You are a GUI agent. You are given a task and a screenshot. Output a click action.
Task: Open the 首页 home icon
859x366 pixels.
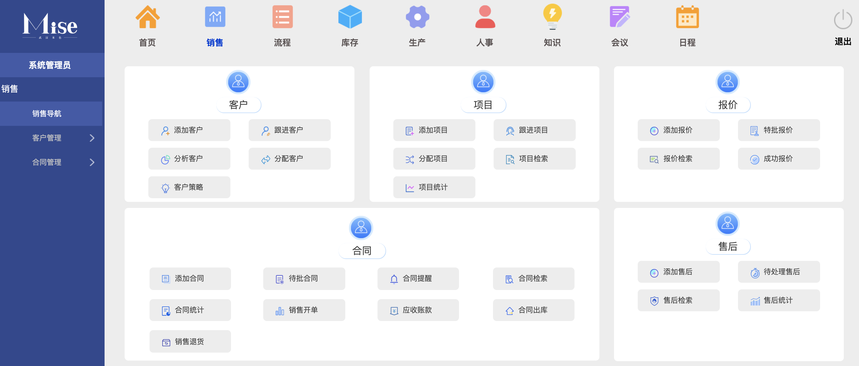tap(147, 17)
